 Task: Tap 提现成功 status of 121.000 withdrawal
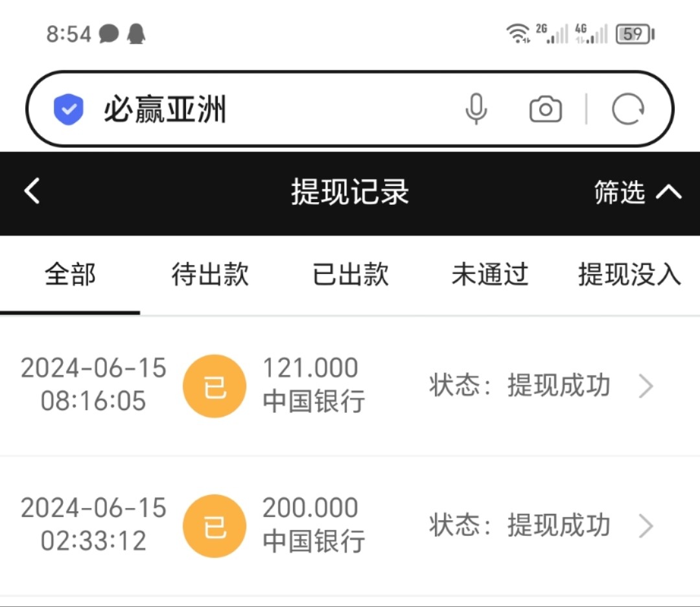tap(558, 385)
